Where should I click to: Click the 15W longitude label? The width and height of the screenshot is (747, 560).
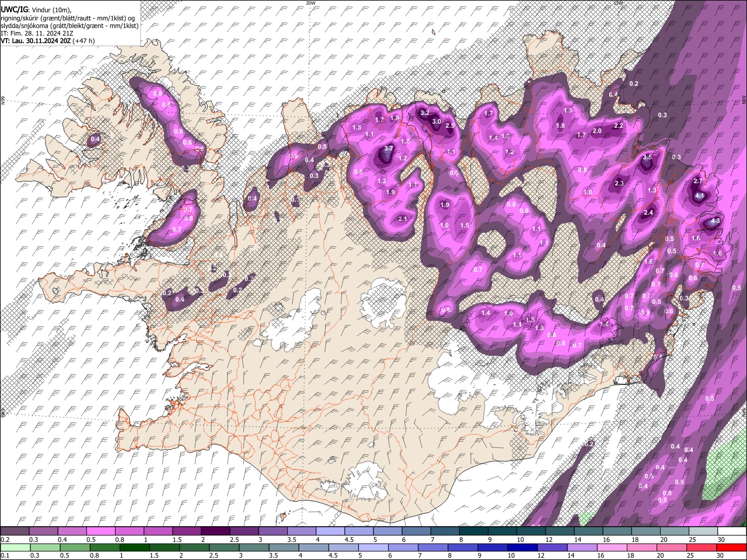coord(618,3)
